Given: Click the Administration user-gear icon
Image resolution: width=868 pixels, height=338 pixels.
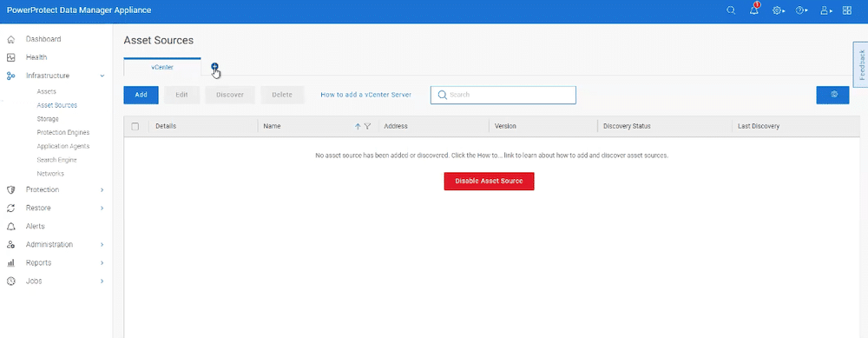Looking at the screenshot, I should pyautogui.click(x=10, y=245).
